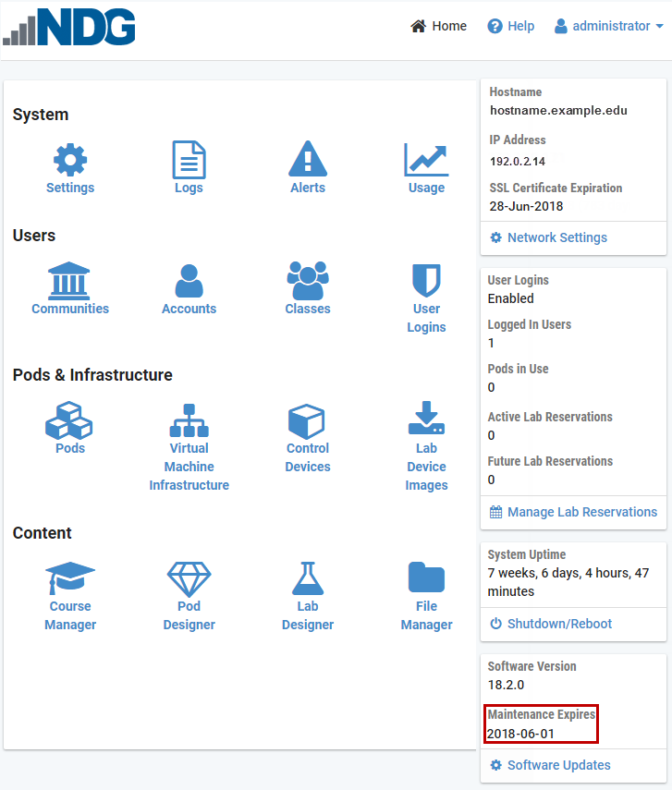Open the Logs document icon
This screenshot has height=790, width=672.
(x=189, y=161)
